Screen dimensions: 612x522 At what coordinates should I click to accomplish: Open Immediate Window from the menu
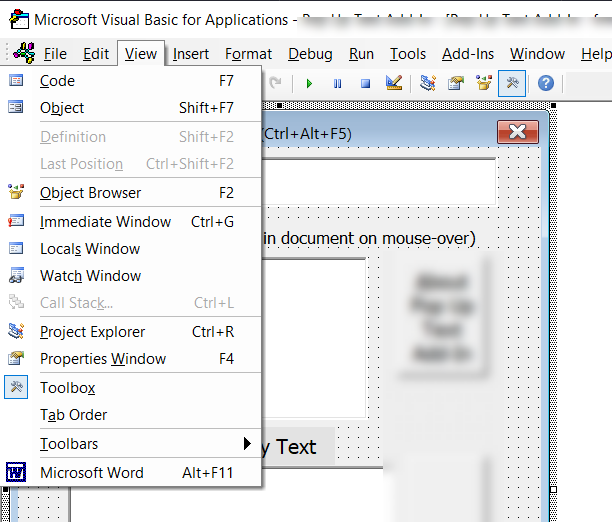click(131, 222)
